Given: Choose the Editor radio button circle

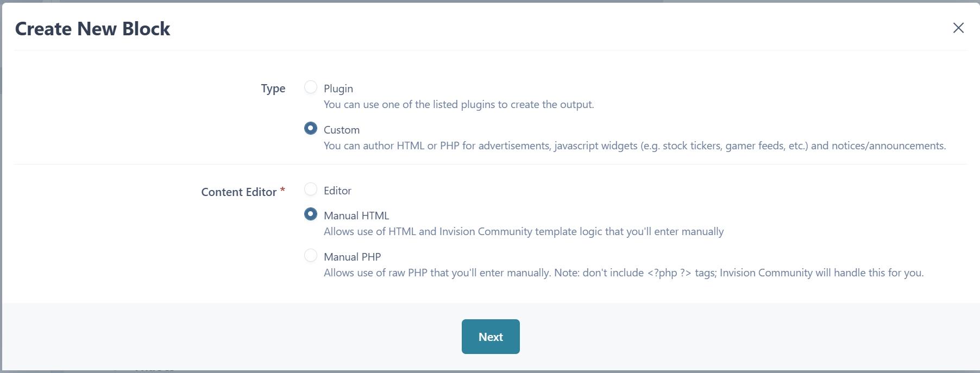Looking at the screenshot, I should tap(311, 189).
